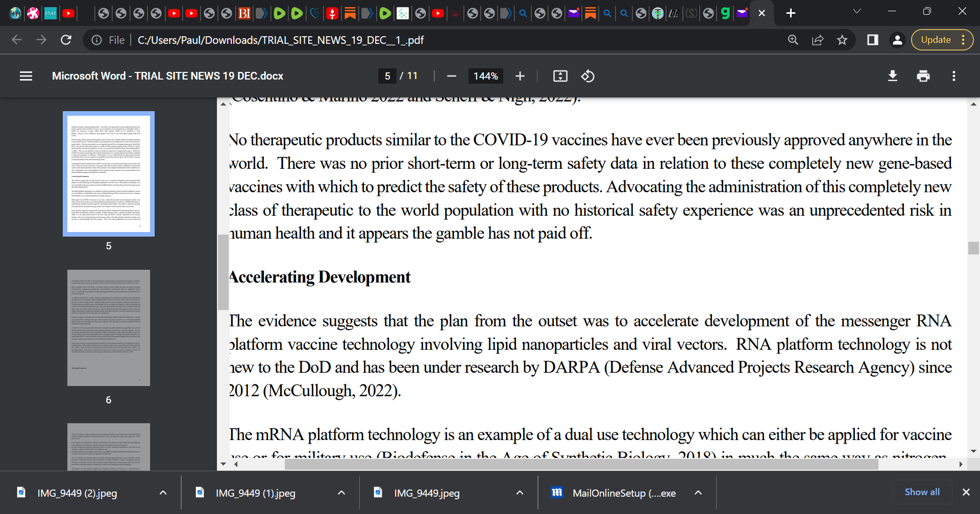Click Show all downloads
This screenshot has width=980, height=514.
(922, 492)
